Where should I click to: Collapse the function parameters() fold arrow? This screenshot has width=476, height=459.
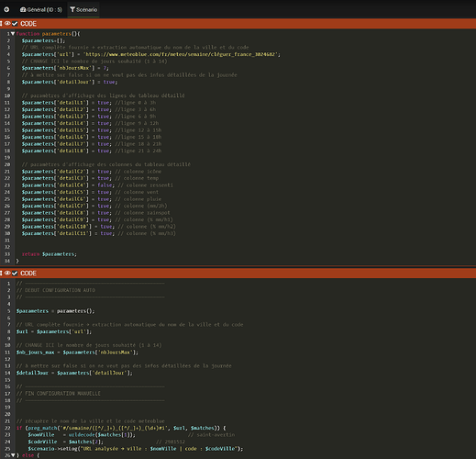tap(13, 34)
